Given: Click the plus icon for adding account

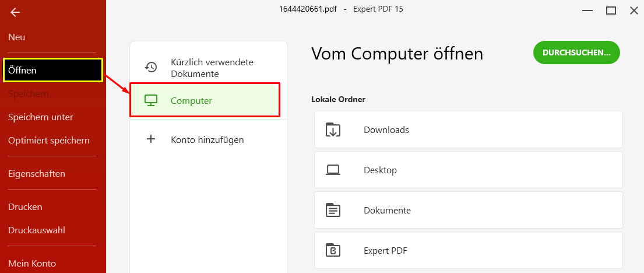Looking at the screenshot, I should 151,139.
